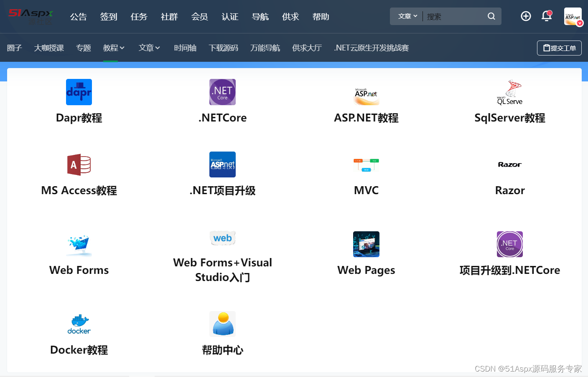Screen dimensions: 588x377
Task: Click the user avatar in top right
Action: point(573,16)
